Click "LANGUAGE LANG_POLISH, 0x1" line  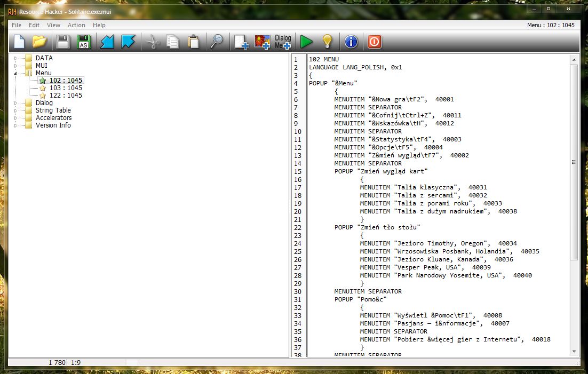pos(355,68)
